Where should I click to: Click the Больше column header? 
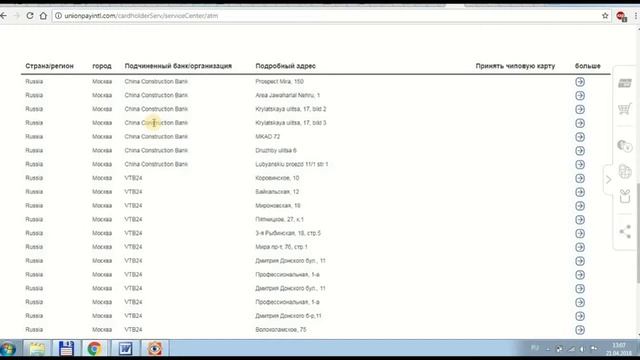pos(587,66)
